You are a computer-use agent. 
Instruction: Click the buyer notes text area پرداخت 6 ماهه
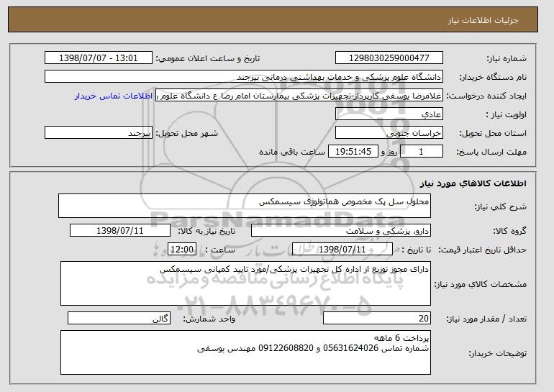tap(245, 352)
